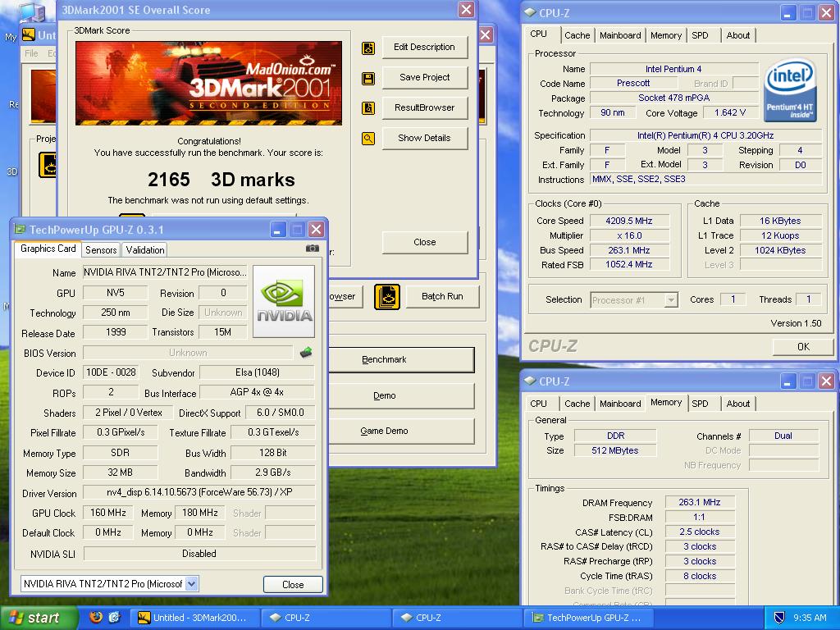Click the Memory Size 512 MBytes value
Screen dimensions: 840x630
point(615,450)
